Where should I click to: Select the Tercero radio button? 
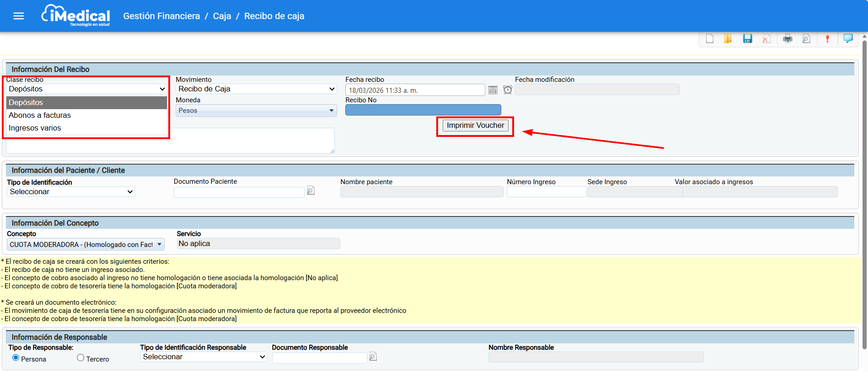pyautogui.click(x=81, y=358)
